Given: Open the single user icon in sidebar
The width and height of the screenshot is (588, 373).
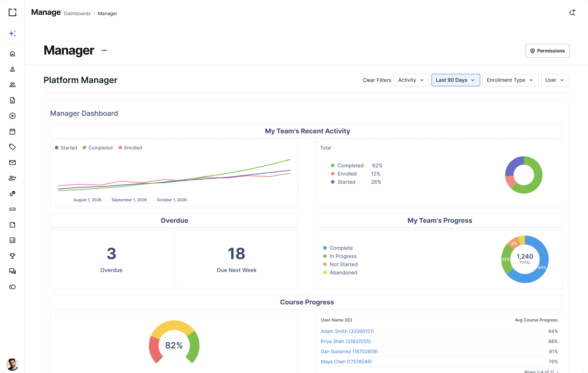Looking at the screenshot, I should [x=12, y=69].
